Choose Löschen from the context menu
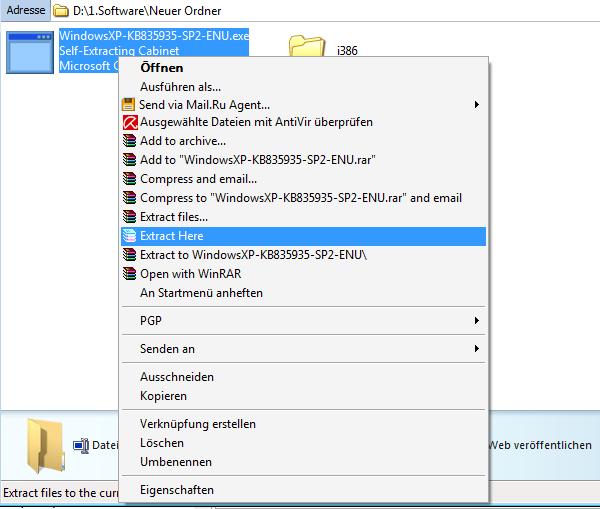 [303, 443]
